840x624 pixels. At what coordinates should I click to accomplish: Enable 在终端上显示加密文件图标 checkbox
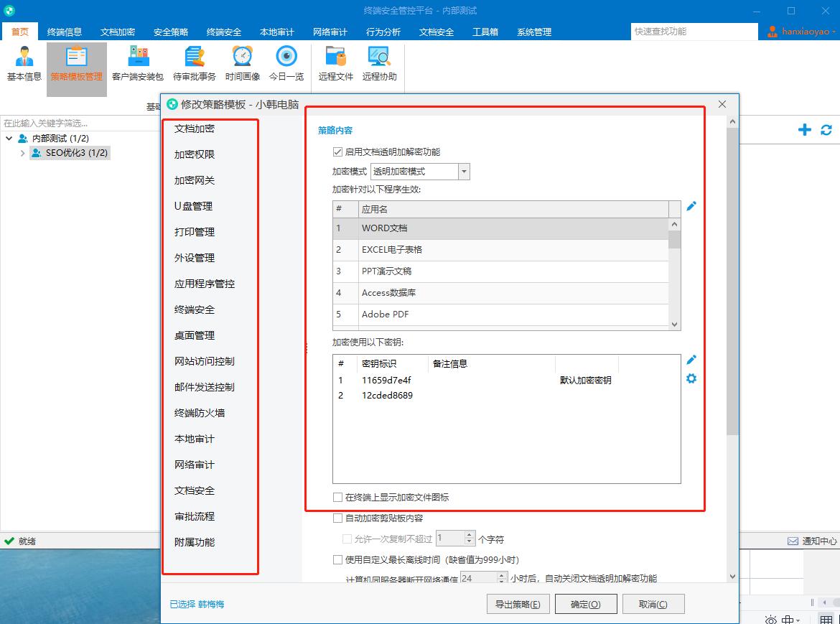pos(337,497)
